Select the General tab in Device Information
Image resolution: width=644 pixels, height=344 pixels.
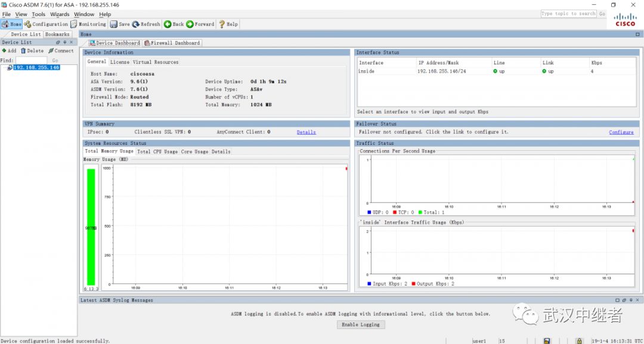(97, 61)
